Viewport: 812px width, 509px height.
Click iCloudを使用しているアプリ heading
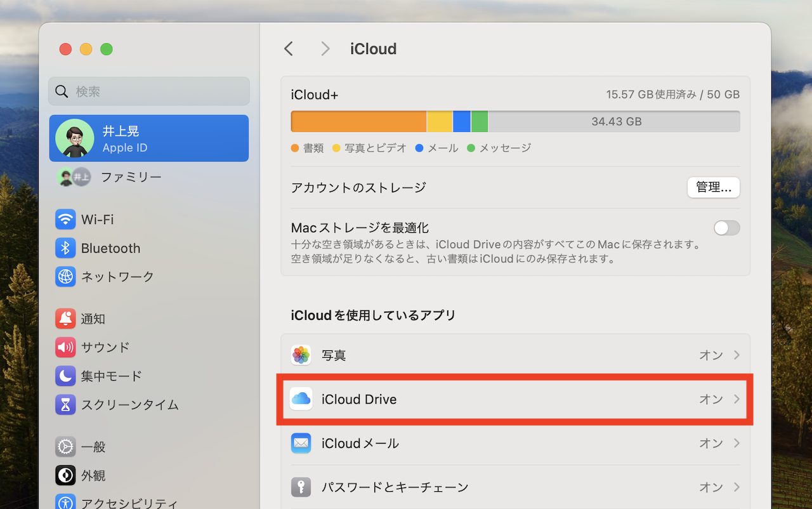pos(374,315)
